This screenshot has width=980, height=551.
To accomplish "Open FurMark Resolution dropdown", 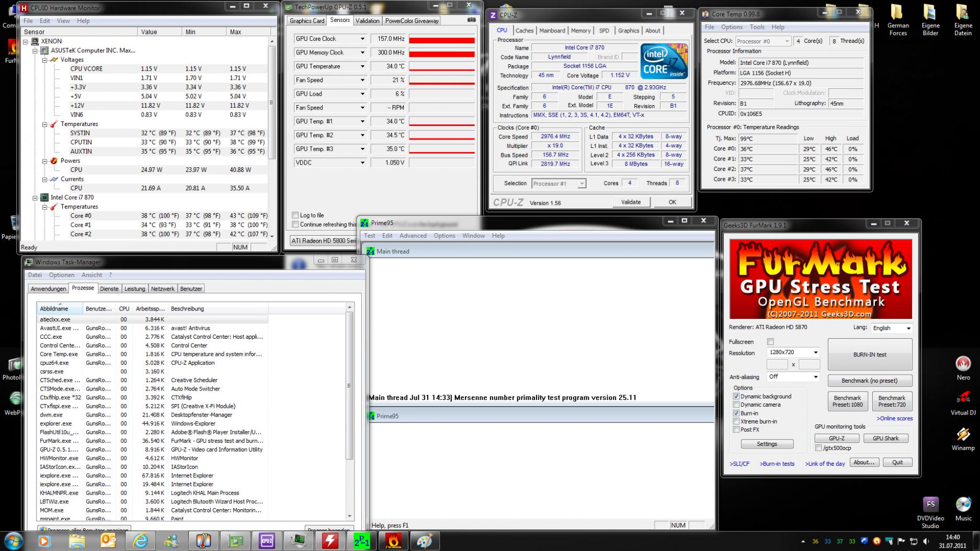I will pyautogui.click(x=793, y=352).
